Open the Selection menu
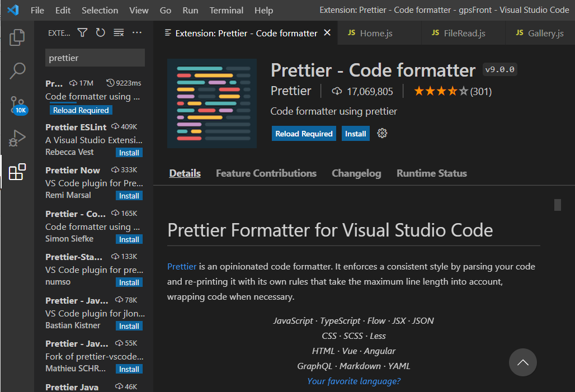The height and width of the screenshot is (392, 575). [100, 10]
